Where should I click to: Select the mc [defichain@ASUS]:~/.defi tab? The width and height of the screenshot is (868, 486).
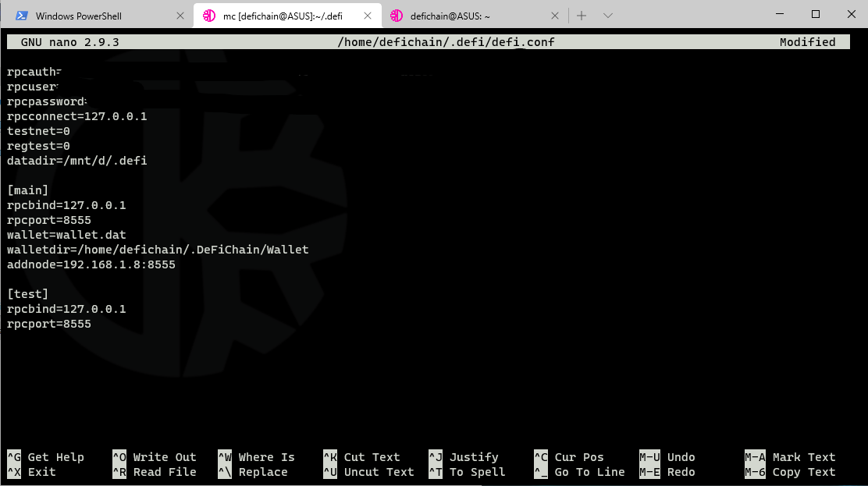click(287, 16)
